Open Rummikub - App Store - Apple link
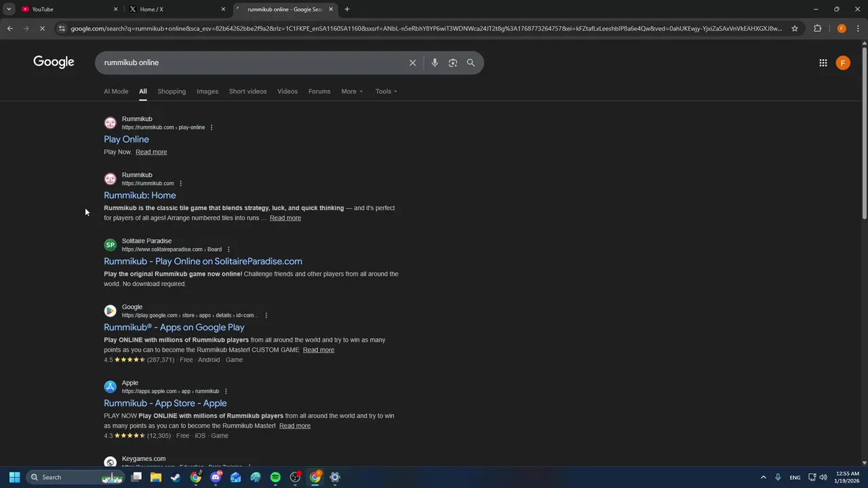This screenshot has height=488, width=868. pyautogui.click(x=165, y=403)
